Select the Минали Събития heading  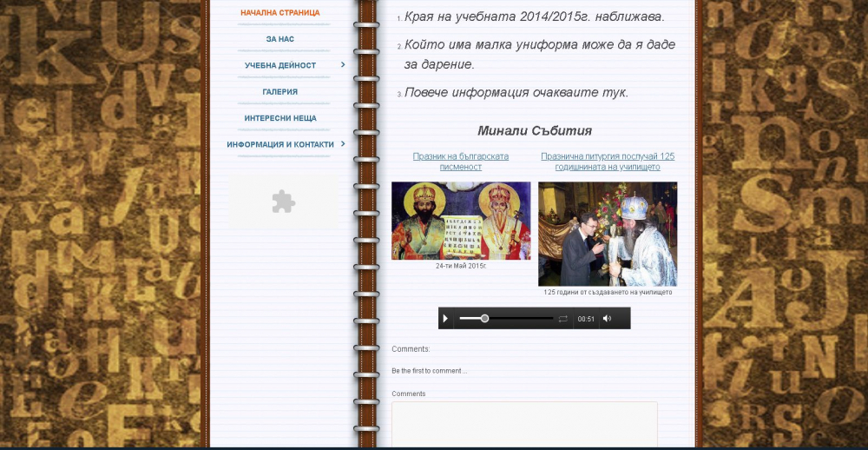[534, 131]
